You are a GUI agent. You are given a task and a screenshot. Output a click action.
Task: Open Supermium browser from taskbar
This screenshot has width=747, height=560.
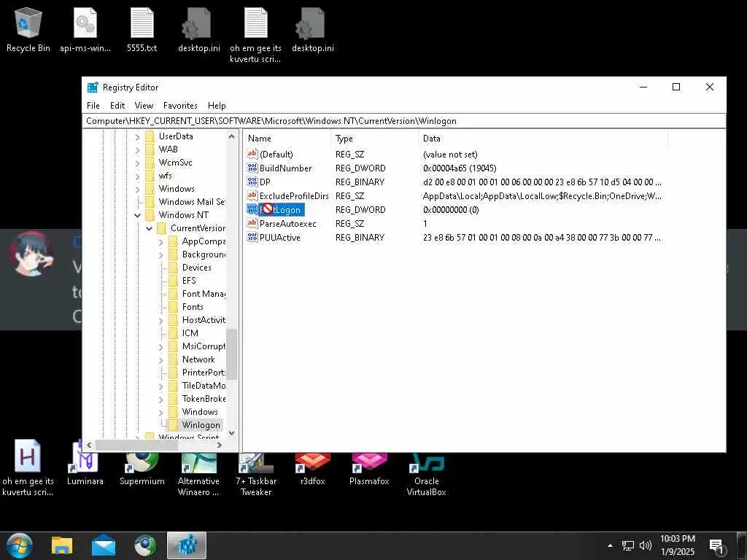coord(145,545)
